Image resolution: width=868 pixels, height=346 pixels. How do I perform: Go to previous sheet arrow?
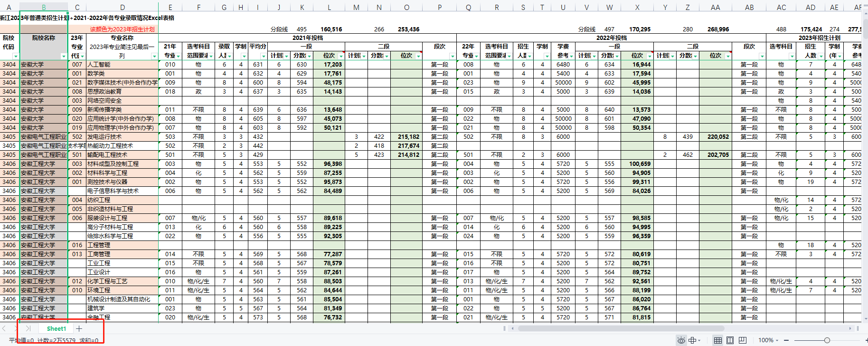(4, 328)
